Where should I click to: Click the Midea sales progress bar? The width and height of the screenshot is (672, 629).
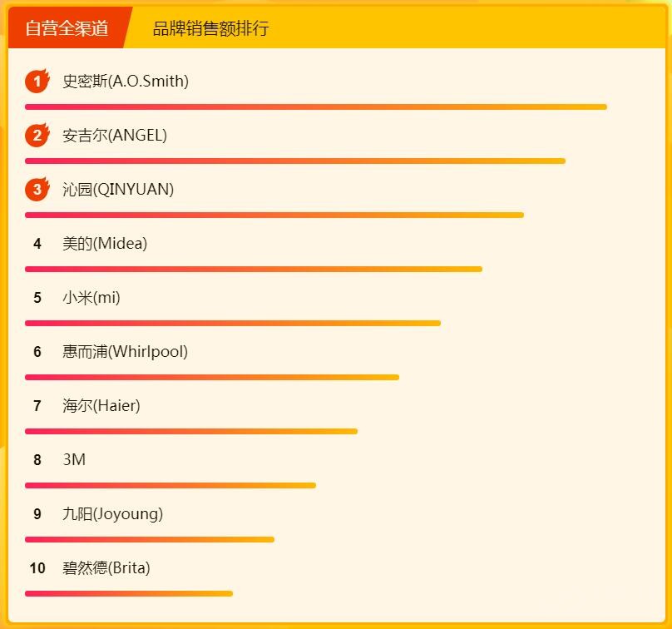(x=254, y=269)
